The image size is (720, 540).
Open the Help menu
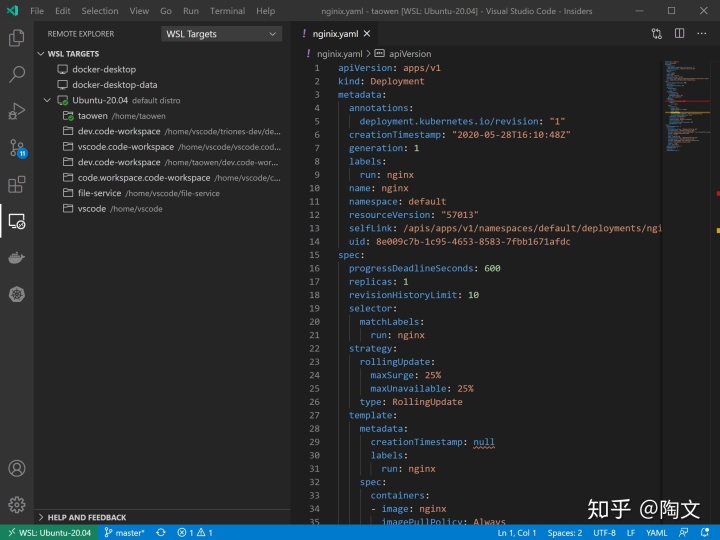265,11
